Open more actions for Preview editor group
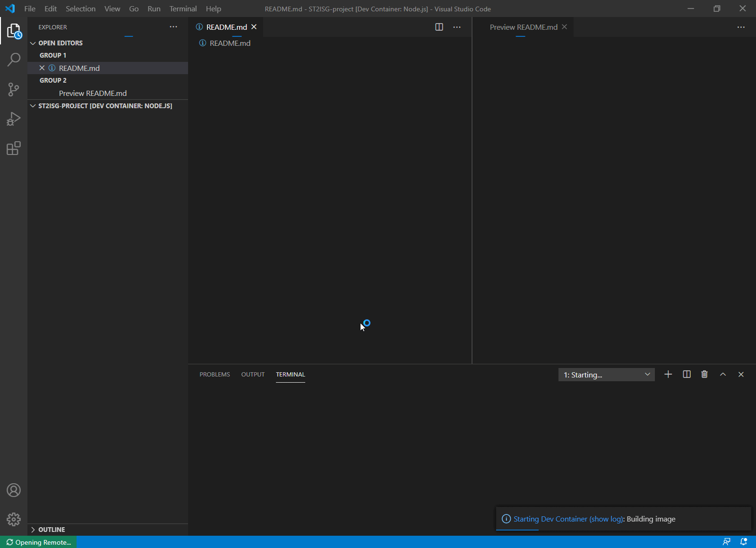Image resolution: width=756 pixels, height=548 pixels. point(741,27)
